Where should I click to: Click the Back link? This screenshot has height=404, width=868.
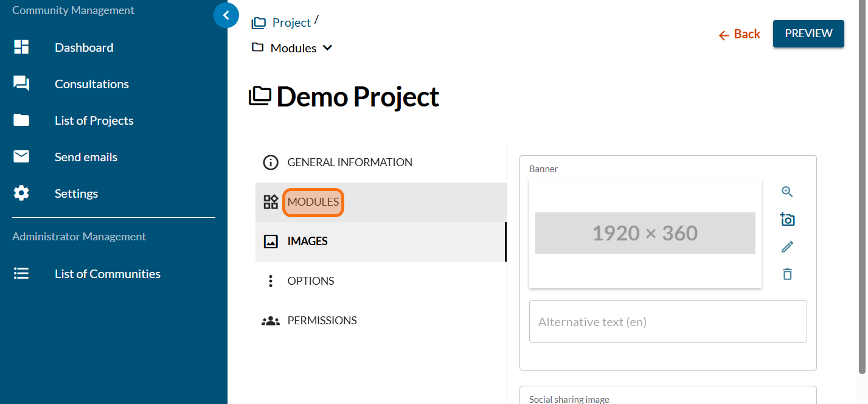[740, 35]
